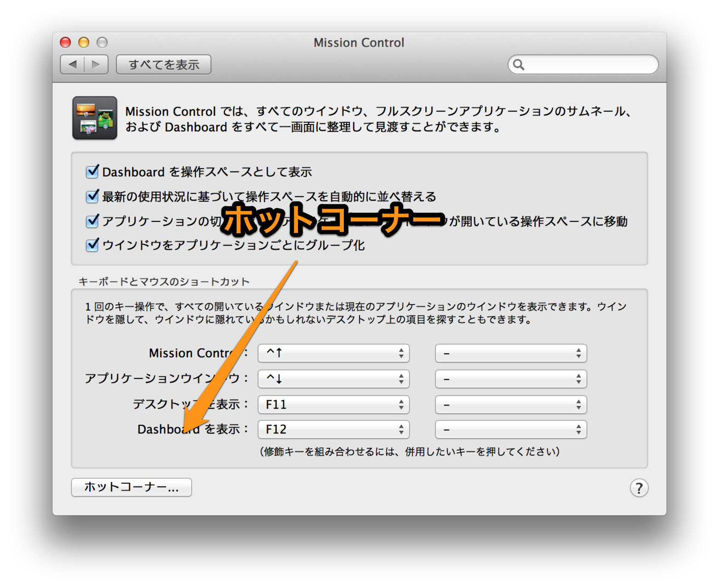The image size is (719, 588).
Task: Toggle Dashboard を操作スペースとして表示 checkbox
Action: [x=92, y=172]
